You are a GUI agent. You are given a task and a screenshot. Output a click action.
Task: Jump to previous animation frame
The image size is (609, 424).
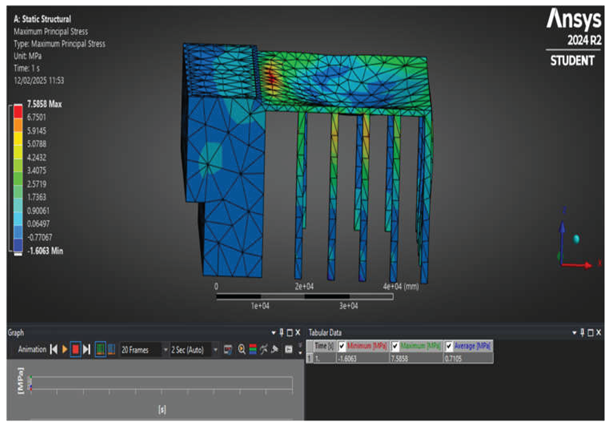click(54, 349)
